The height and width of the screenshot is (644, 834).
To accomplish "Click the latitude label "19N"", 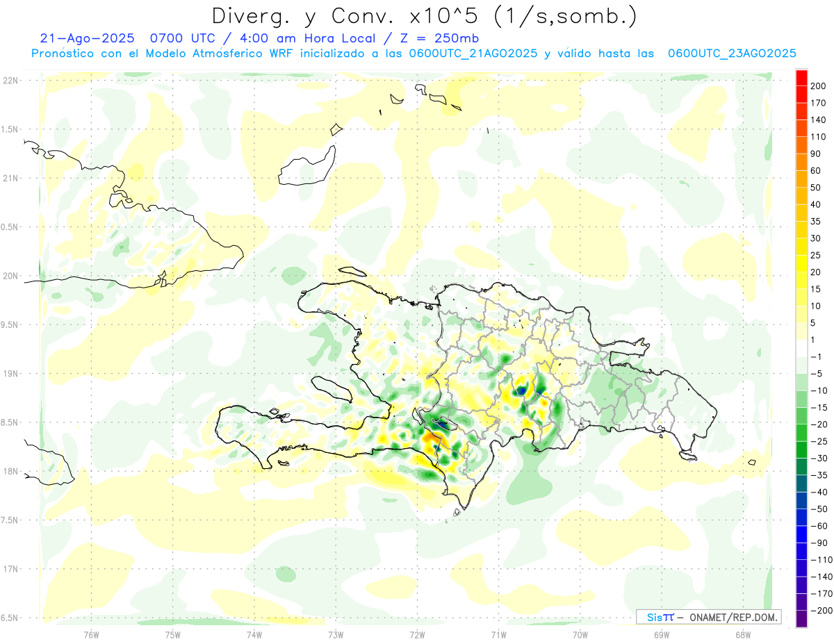I will pyautogui.click(x=10, y=374).
